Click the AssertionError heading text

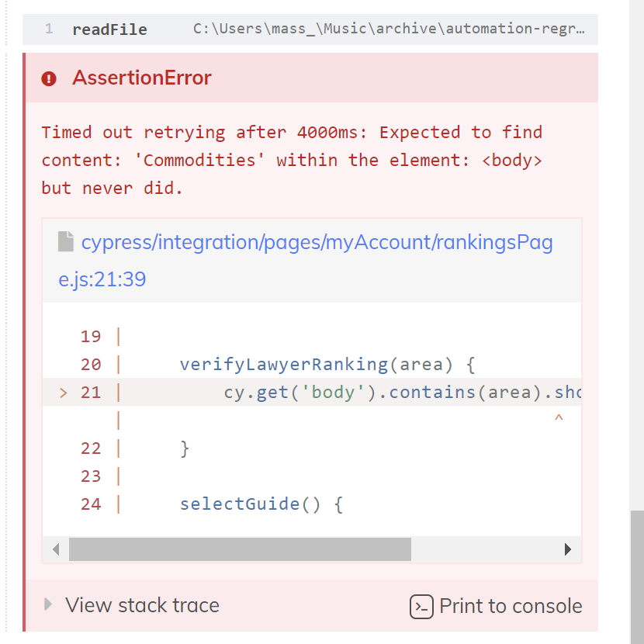142,78
